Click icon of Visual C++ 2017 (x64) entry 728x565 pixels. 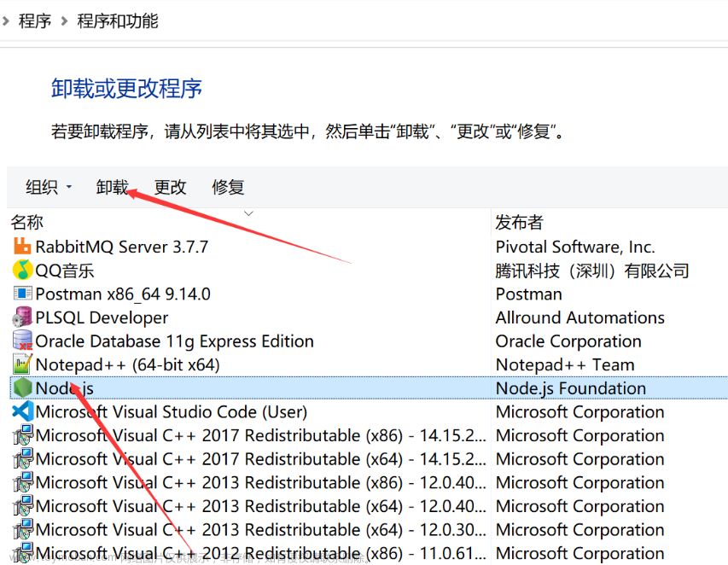22,459
